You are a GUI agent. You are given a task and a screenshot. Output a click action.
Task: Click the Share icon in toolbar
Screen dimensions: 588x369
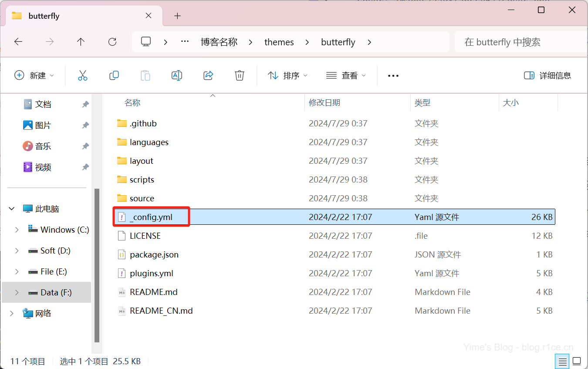(x=208, y=75)
